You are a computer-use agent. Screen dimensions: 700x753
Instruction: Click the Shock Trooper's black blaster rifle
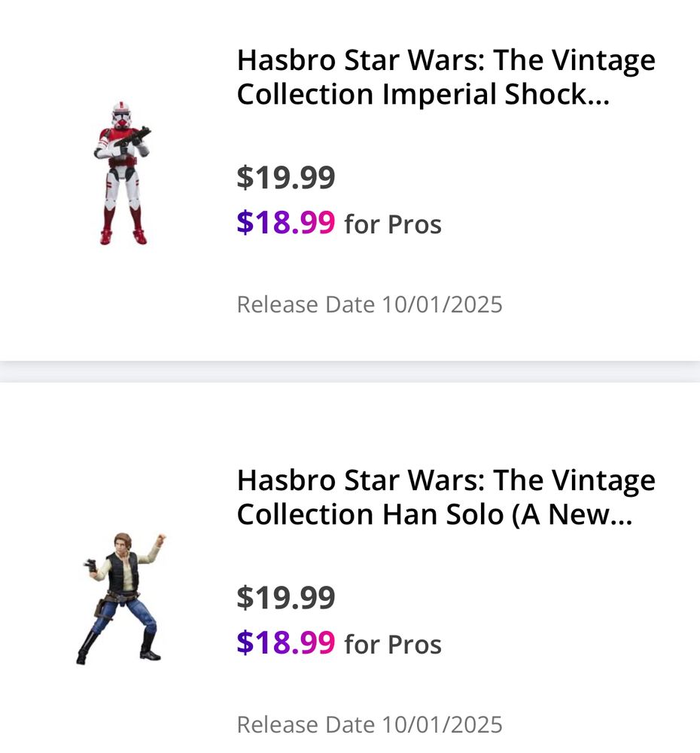click(x=133, y=137)
